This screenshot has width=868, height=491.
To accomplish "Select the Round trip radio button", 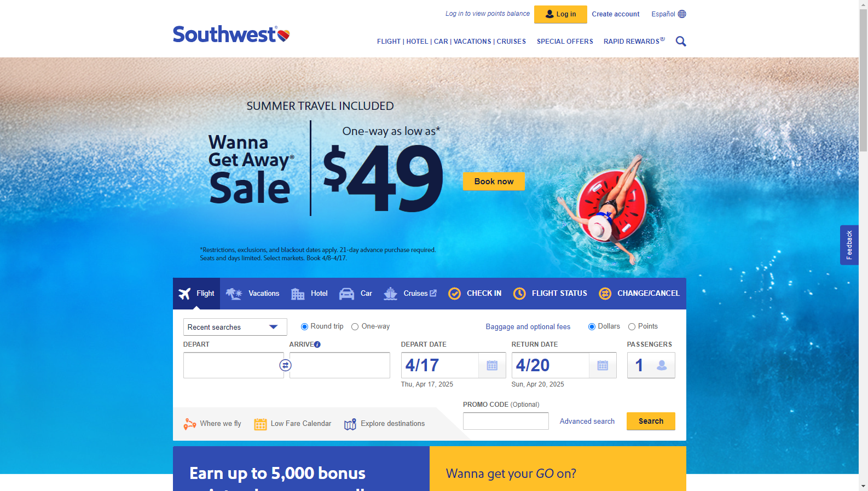I will (x=304, y=327).
